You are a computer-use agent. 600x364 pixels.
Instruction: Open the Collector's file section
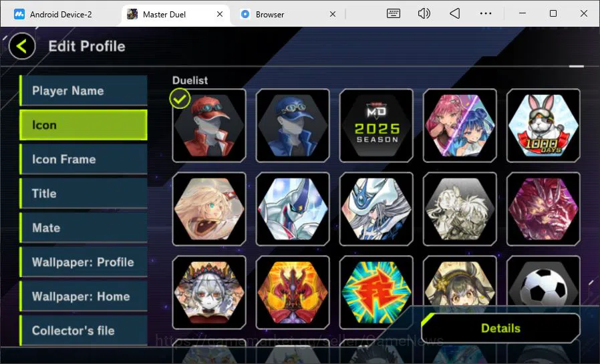pos(84,331)
